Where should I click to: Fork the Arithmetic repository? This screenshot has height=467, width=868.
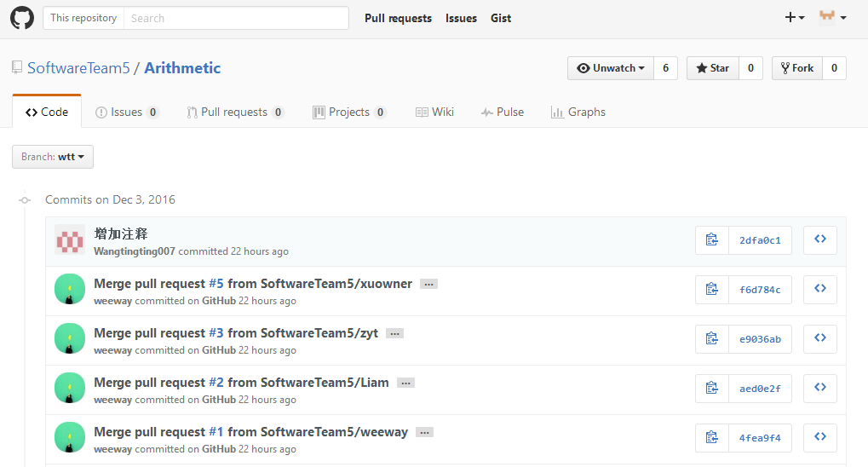[x=797, y=68]
